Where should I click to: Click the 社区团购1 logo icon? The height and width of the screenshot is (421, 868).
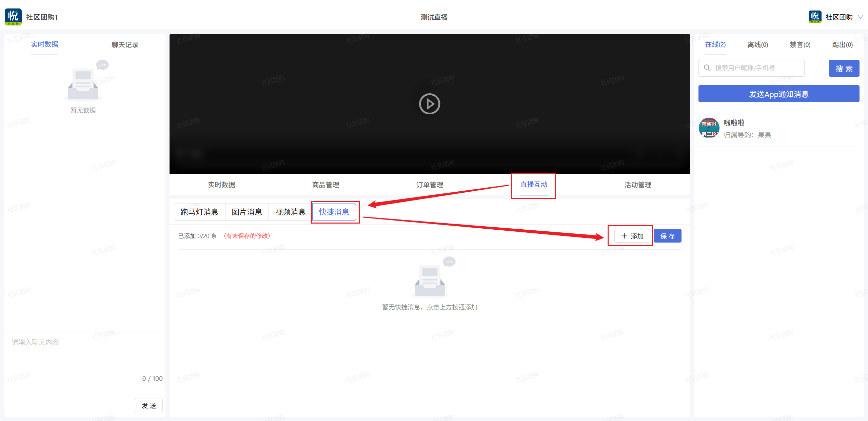pyautogui.click(x=13, y=17)
